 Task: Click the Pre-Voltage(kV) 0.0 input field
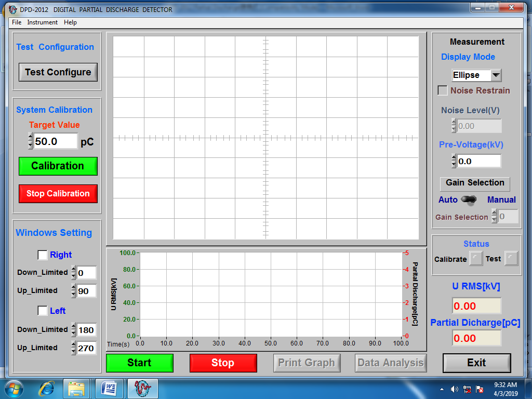coord(478,161)
